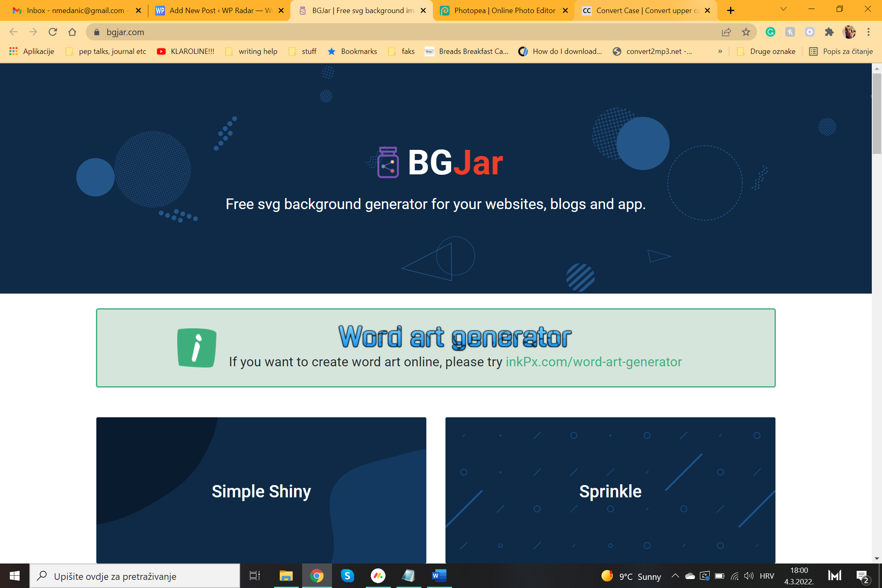This screenshot has height=588, width=882.
Task: Open Chrome three-dot menu
Action: point(869,32)
